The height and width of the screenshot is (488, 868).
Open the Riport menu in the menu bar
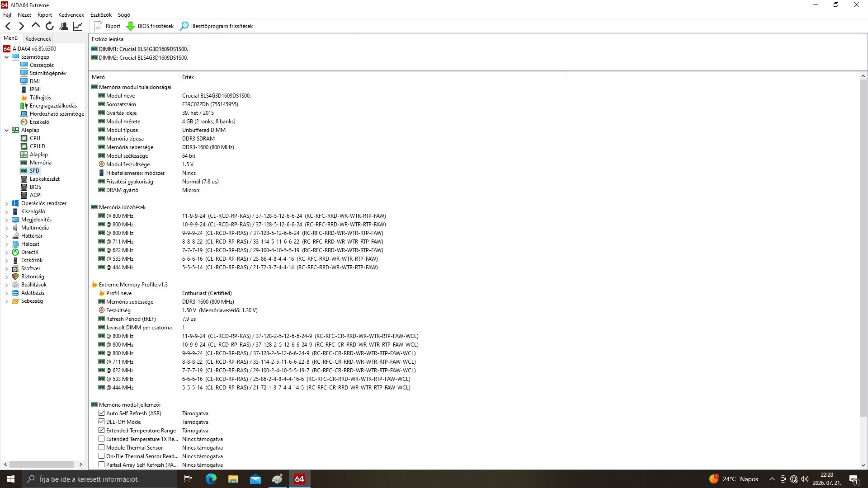[45, 15]
